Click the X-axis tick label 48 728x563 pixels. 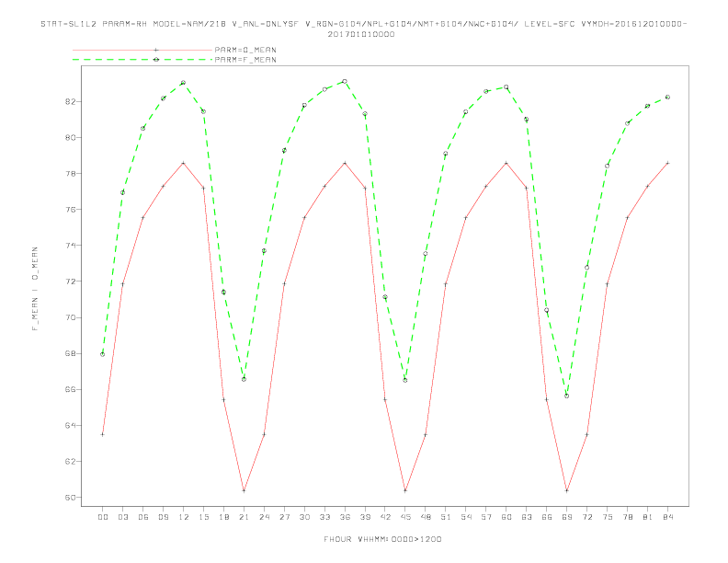426,517
